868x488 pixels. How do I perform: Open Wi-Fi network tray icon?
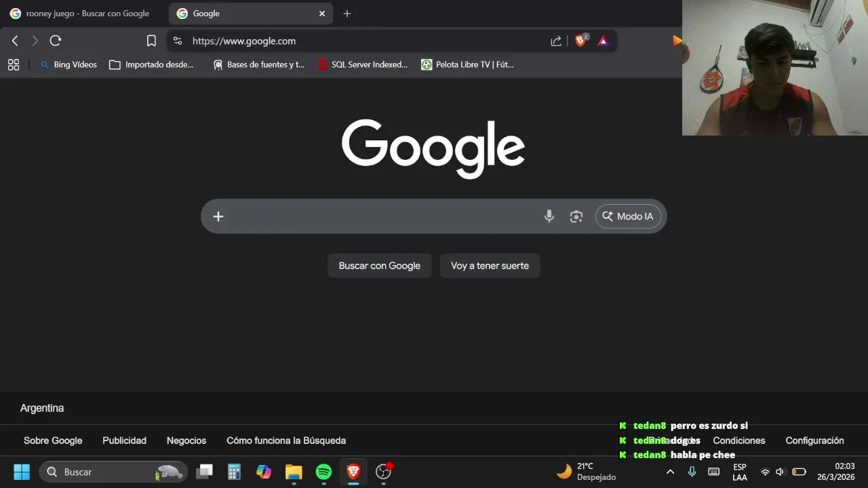tap(765, 472)
